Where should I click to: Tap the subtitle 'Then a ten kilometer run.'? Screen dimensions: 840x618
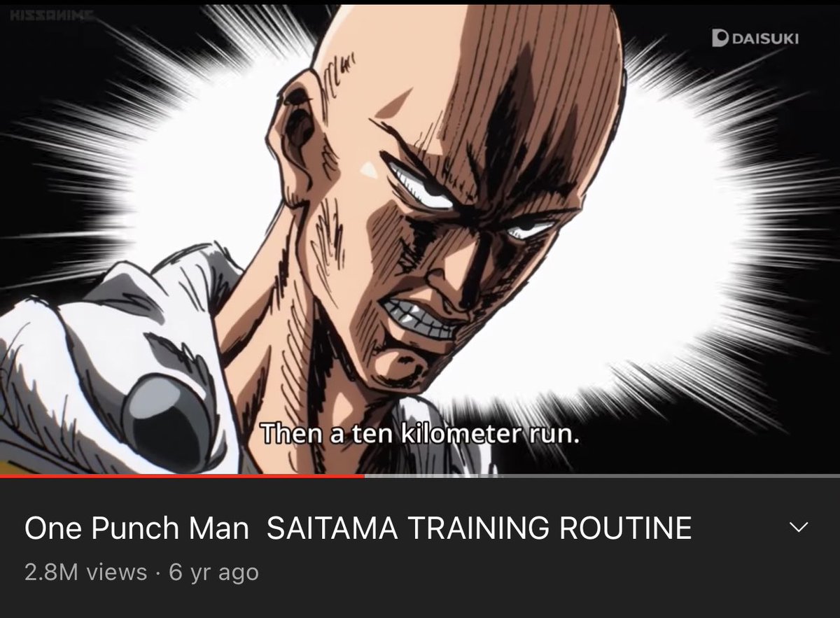(x=420, y=434)
